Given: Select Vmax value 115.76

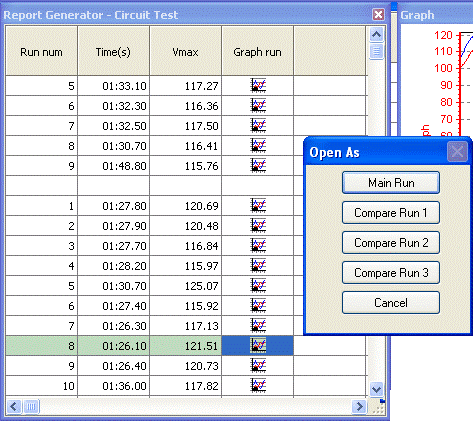Looking at the screenshot, I should click(x=185, y=166).
